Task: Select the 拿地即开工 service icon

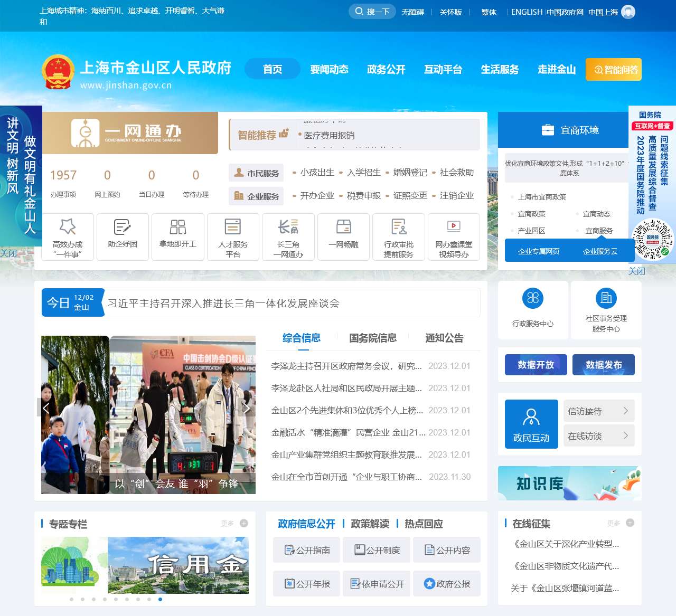Action: click(178, 236)
